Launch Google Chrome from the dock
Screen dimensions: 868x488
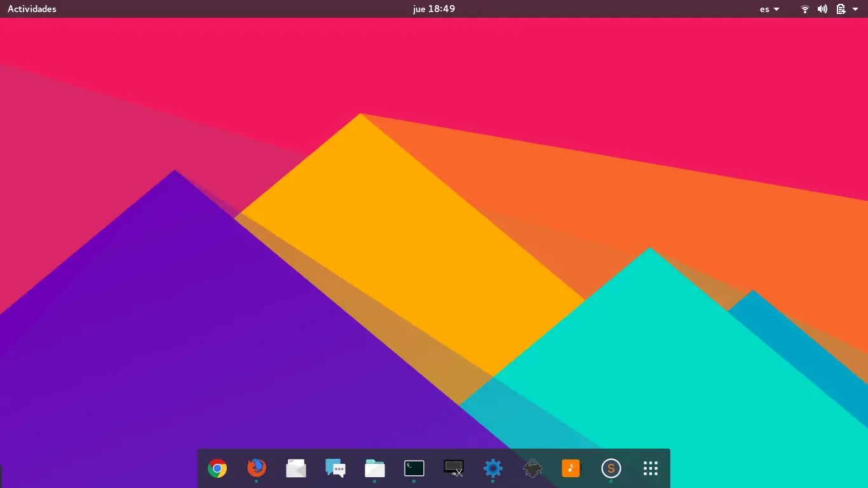[217, 469]
